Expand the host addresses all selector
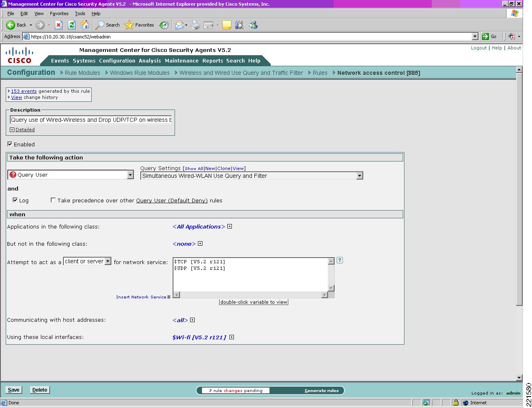Screen dimensions: 532x408 [x=193, y=320]
